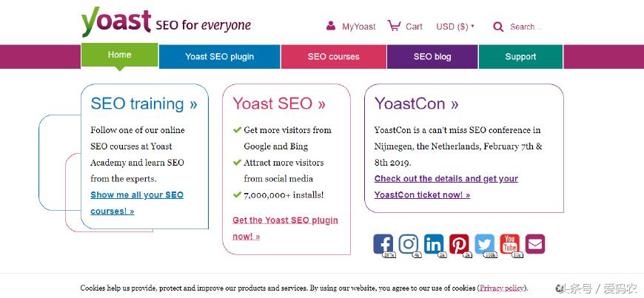The image size is (644, 298).
Task: Click the shopping cart icon
Action: [394, 27]
